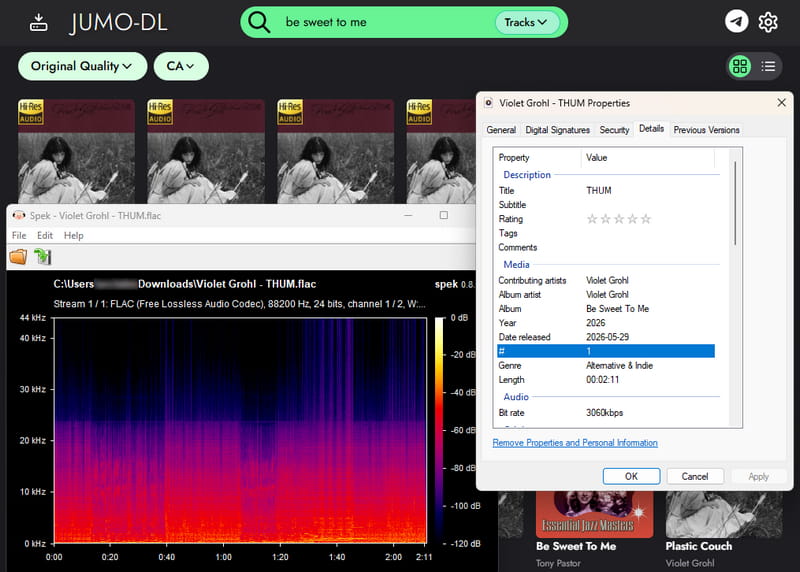Switch to the General tab
The height and width of the screenshot is (572, 800).
click(501, 130)
